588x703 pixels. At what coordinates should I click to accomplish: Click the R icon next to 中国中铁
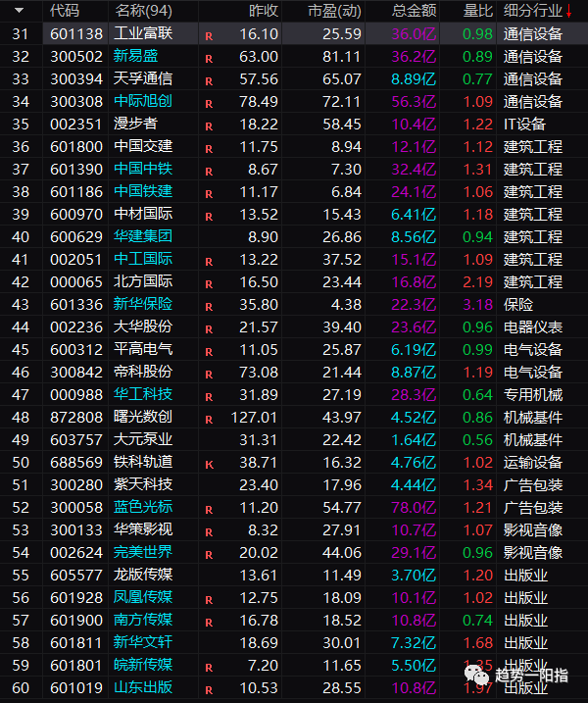[x=209, y=172]
